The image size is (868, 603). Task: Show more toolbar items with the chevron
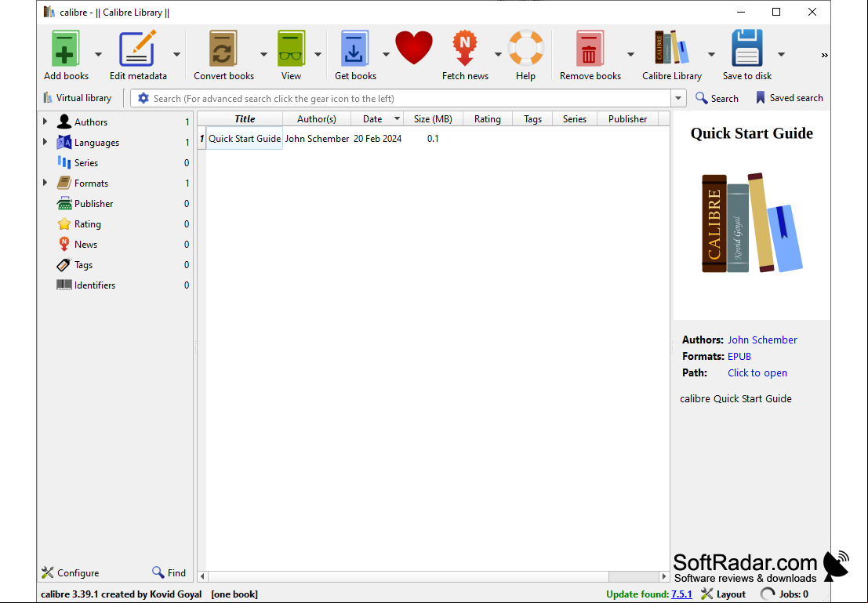(824, 55)
